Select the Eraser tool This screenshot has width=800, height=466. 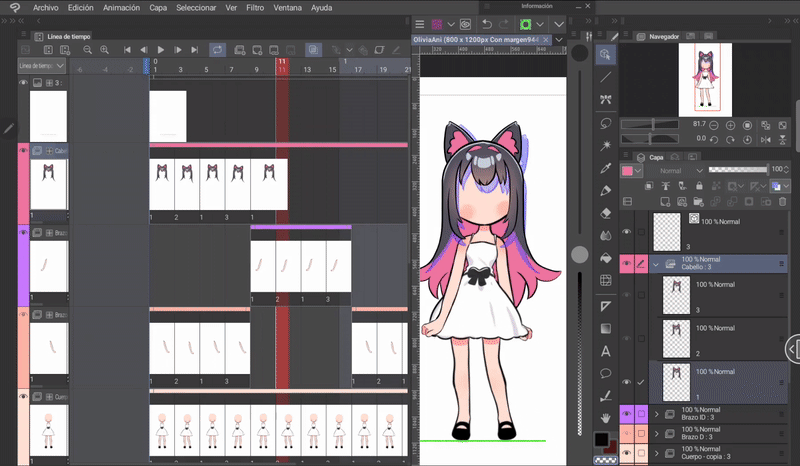click(x=606, y=213)
